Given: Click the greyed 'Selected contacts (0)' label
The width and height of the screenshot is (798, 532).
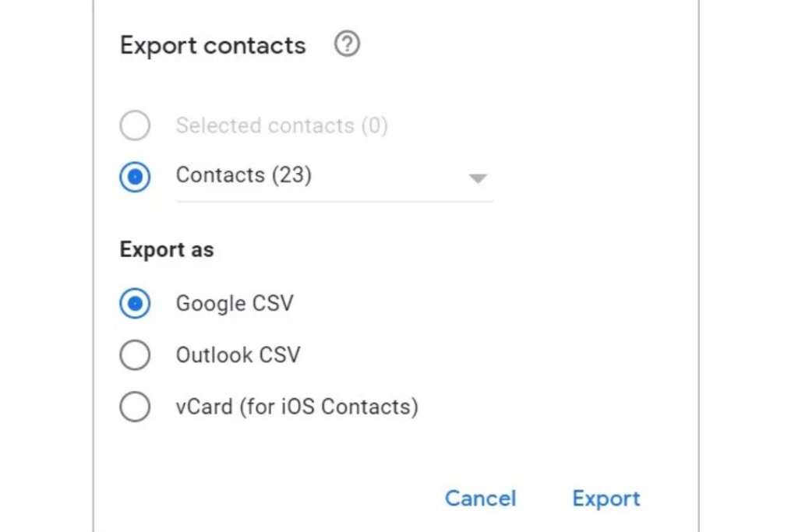Looking at the screenshot, I should 282,125.
